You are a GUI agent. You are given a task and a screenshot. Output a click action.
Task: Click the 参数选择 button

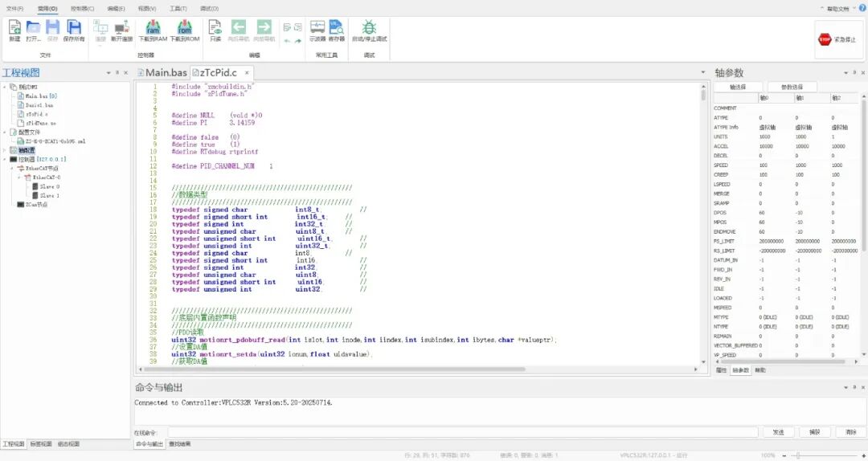pyautogui.click(x=792, y=87)
